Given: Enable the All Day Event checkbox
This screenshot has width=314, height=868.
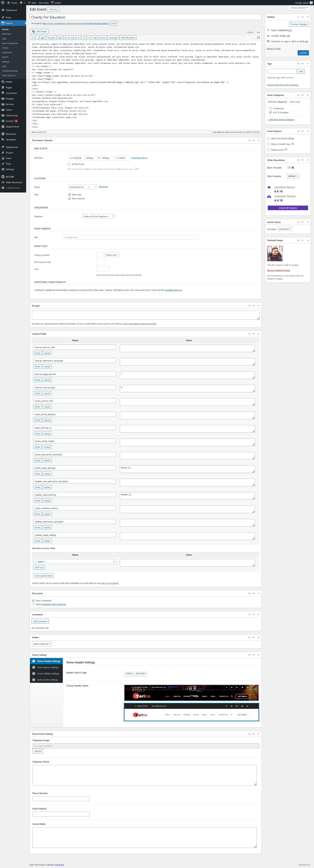Looking at the screenshot, I should point(69,164).
